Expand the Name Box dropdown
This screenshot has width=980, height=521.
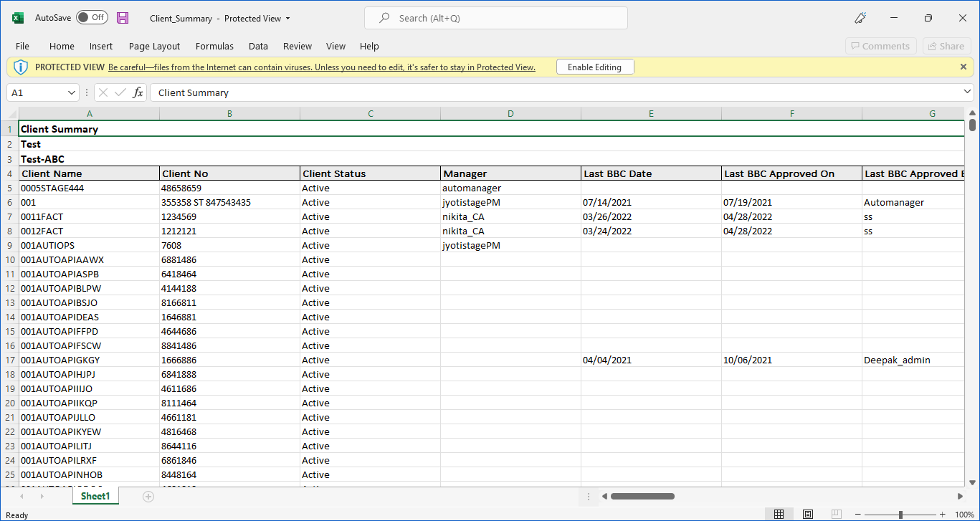point(72,92)
